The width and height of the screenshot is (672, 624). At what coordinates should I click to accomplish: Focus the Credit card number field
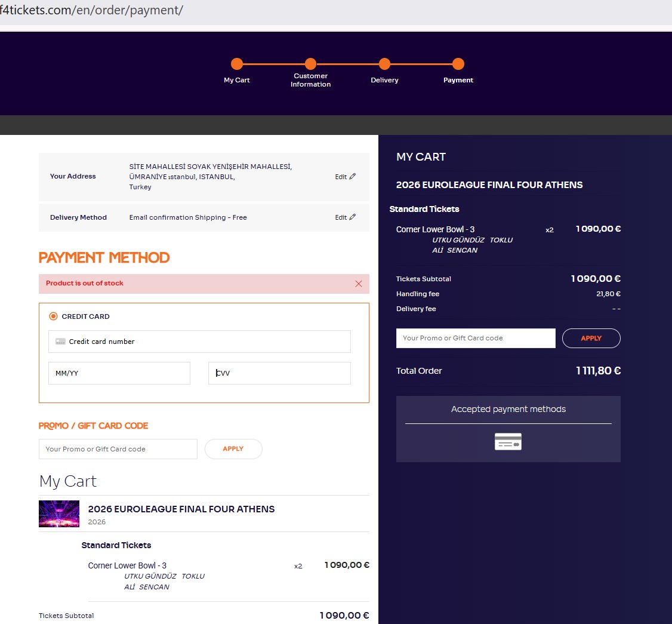tap(199, 342)
